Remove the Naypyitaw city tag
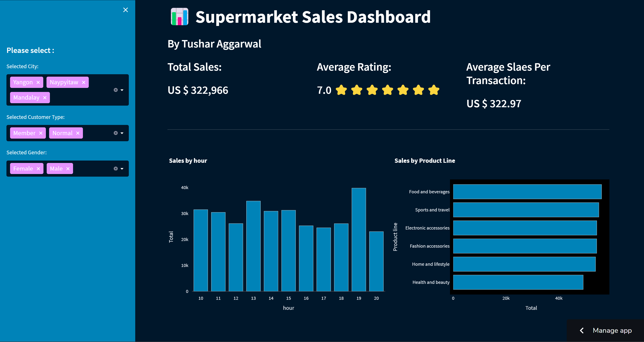 (84, 82)
